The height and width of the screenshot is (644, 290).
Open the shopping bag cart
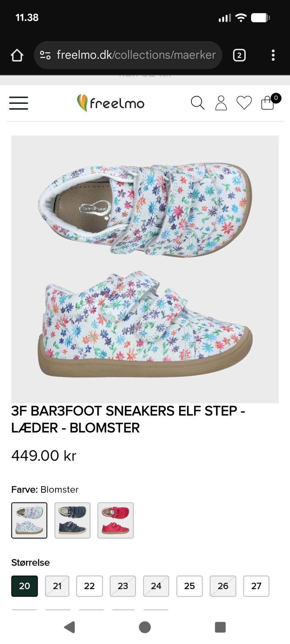(268, 103)
